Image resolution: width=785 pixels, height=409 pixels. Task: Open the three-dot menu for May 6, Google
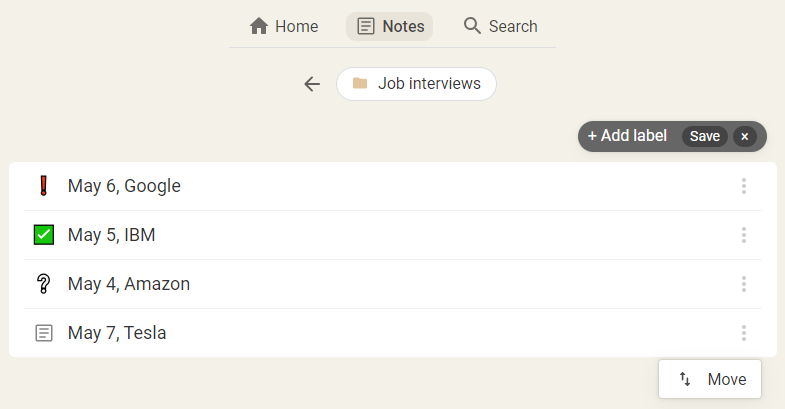[744, 186]
